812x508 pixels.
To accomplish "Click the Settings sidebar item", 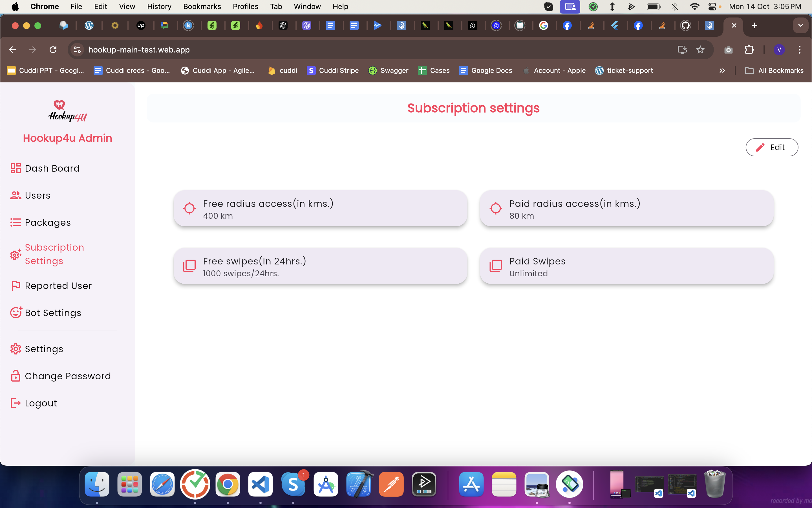I will point(37,349).
